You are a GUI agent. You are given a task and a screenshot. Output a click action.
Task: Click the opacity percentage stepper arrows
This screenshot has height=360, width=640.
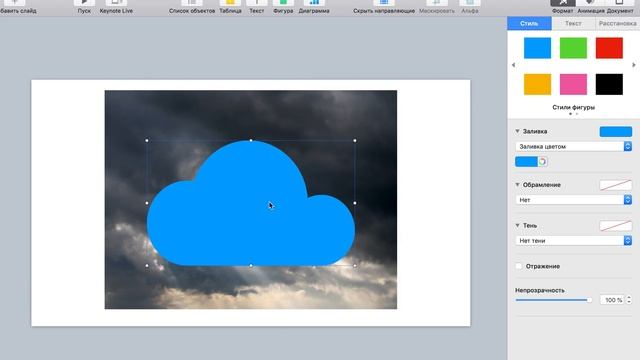point(629,300)
